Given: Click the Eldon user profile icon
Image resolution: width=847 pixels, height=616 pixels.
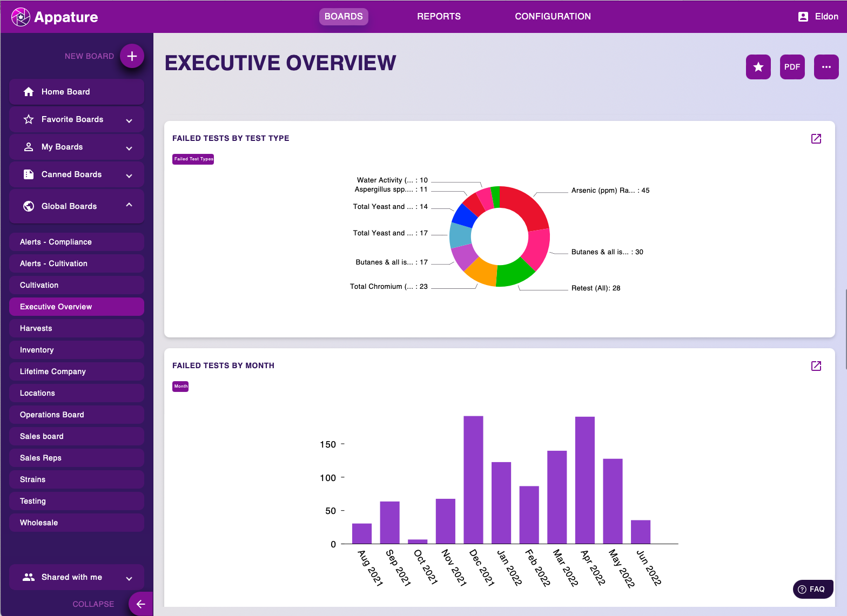Looking at the screenshot, I should coord(803,17).
